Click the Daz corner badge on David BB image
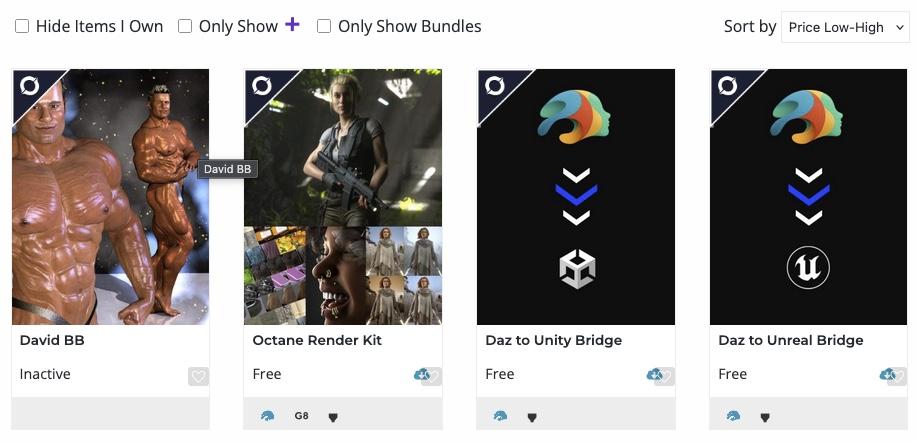This screenshot has width=916, height=442. tap(29, 86)
